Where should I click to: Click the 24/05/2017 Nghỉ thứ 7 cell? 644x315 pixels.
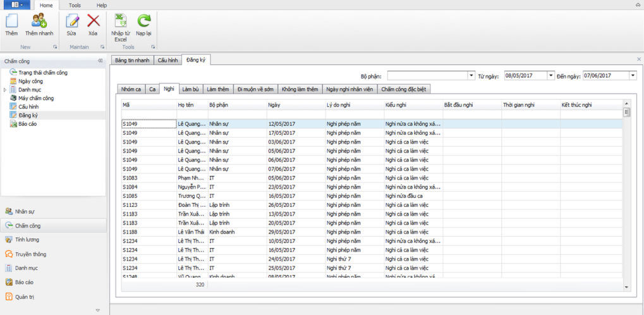pos(355,259)
